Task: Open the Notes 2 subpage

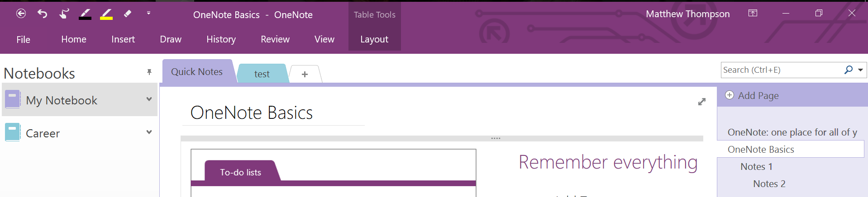Action: (x=769, y=183)
